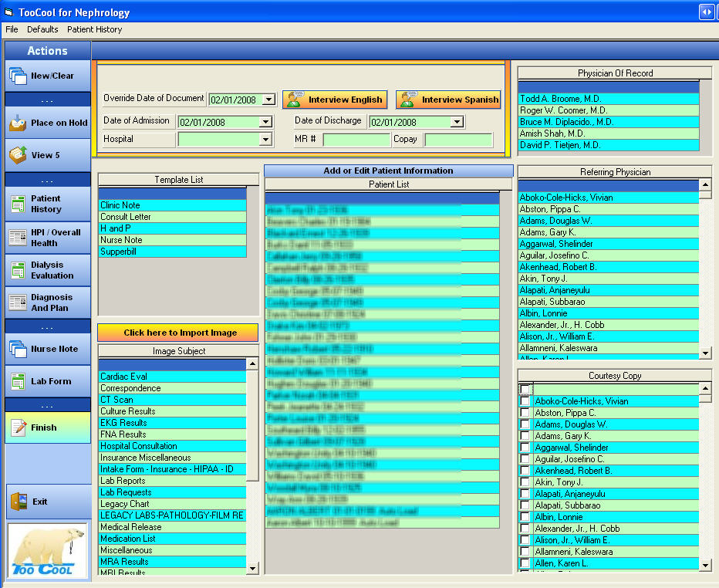Check Adams, Douglas W. courtesy copy box

tap(525, 424)
